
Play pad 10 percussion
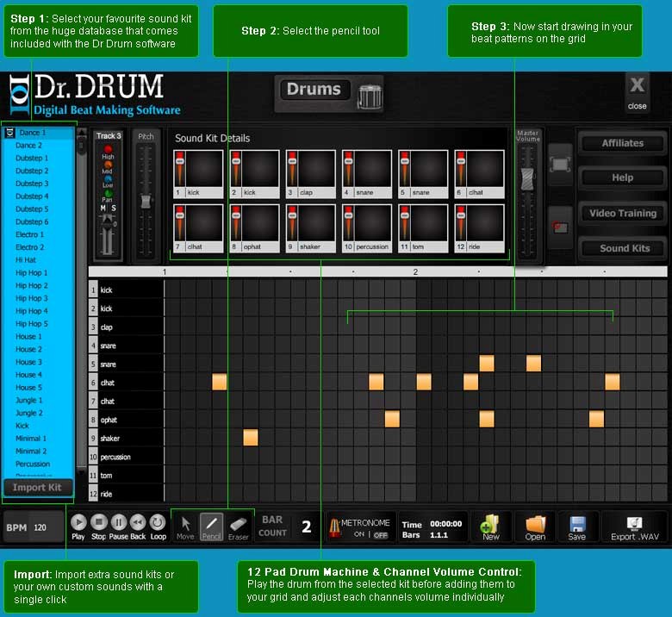pyautogui.click(x=372, y=223)
